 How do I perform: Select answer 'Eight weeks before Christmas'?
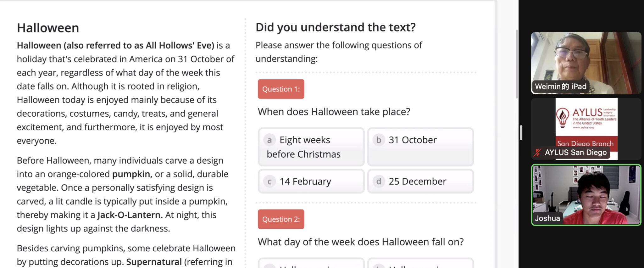point(311,147)
